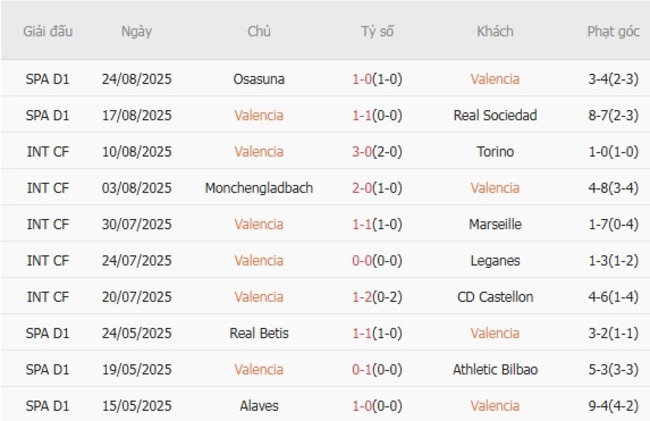
Task: Open the Alaves home team link
Action: coord(259,406)
